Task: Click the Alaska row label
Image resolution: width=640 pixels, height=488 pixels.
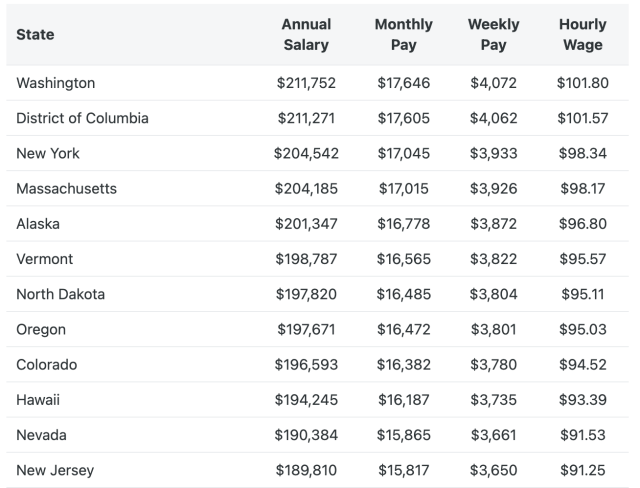Action: point(38,223)
